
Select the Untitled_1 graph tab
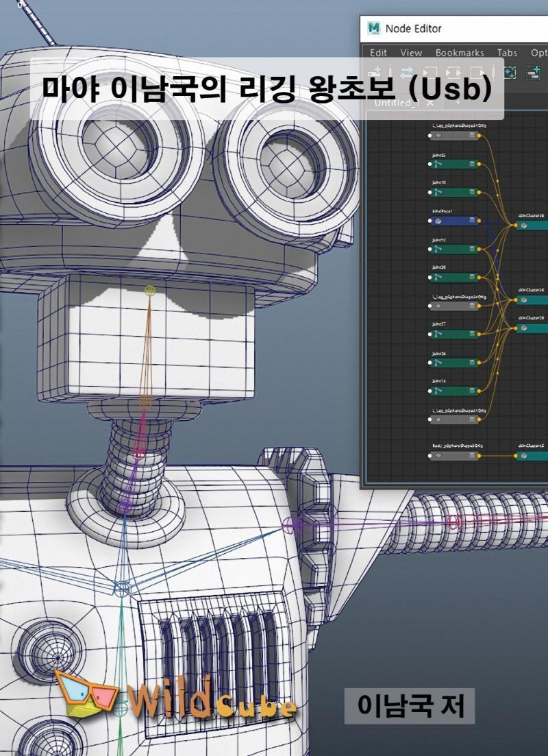point(396,102)
